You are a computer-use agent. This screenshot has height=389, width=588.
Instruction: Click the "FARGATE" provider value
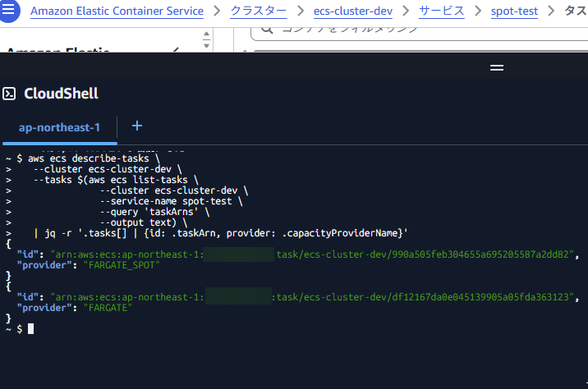[x=108, y=308]
